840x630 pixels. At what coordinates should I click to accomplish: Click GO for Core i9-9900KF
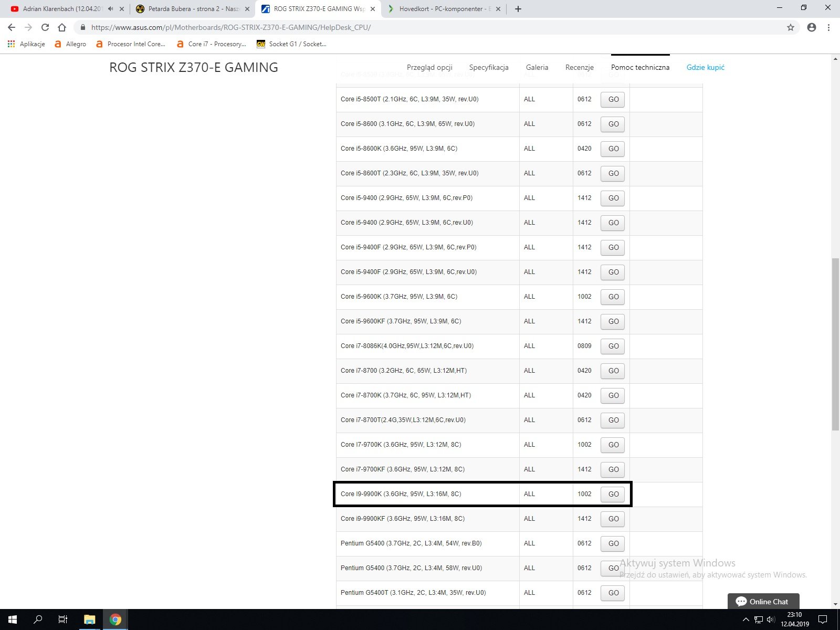click(613, 519)
